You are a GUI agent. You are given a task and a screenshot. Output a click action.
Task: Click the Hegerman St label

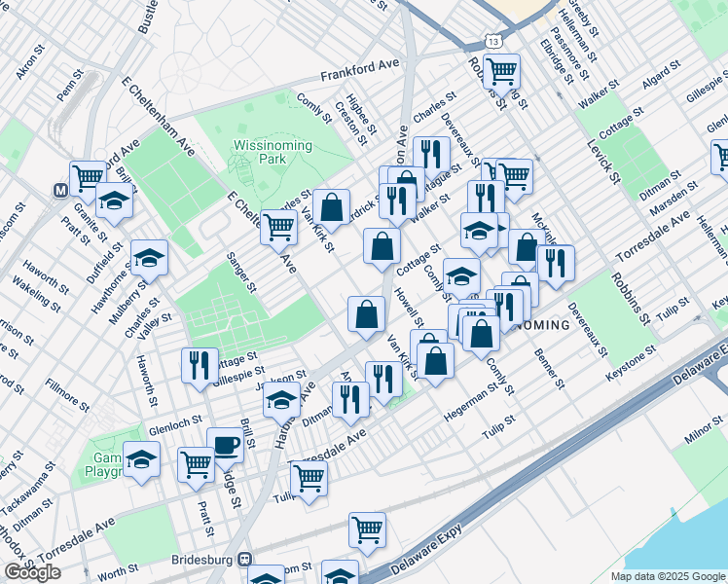[x=471, y=403]
